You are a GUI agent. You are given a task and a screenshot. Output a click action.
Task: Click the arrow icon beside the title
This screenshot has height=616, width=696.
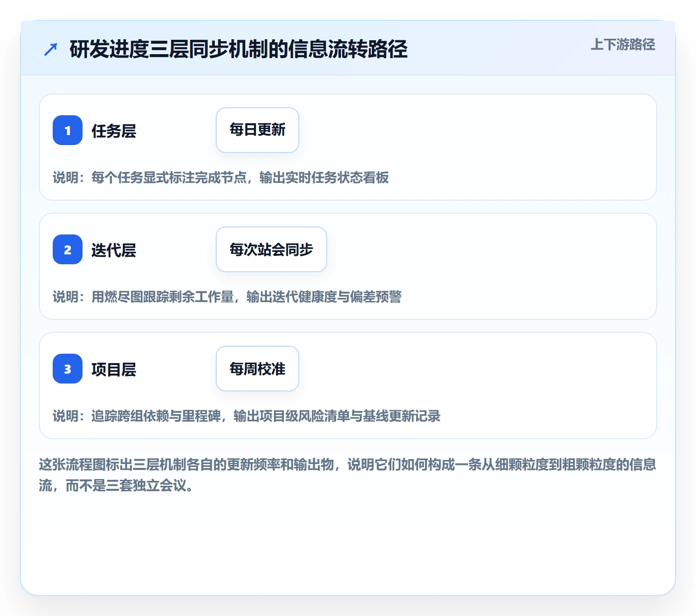pos(51,49)
